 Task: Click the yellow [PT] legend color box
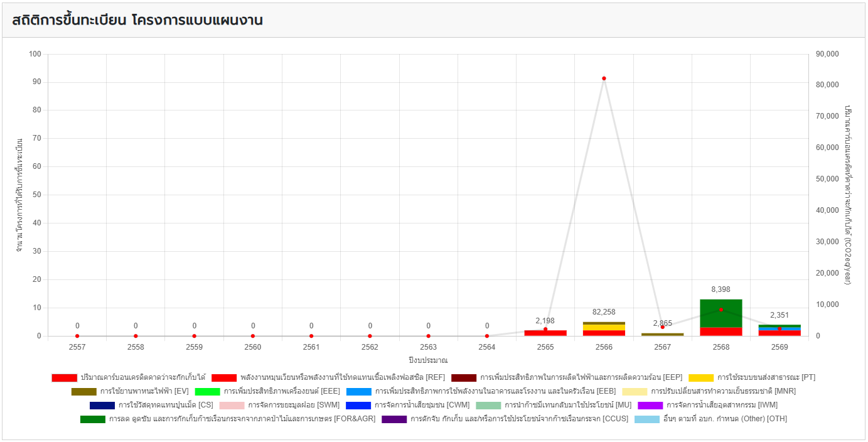pos(701,378)
